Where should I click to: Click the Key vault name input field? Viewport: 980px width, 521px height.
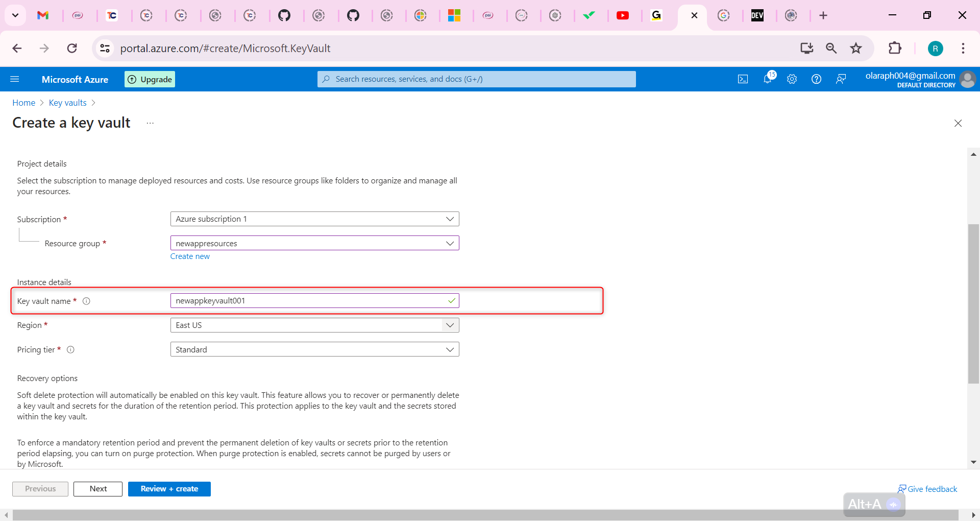pyautogui.click(x=315, y=301)
